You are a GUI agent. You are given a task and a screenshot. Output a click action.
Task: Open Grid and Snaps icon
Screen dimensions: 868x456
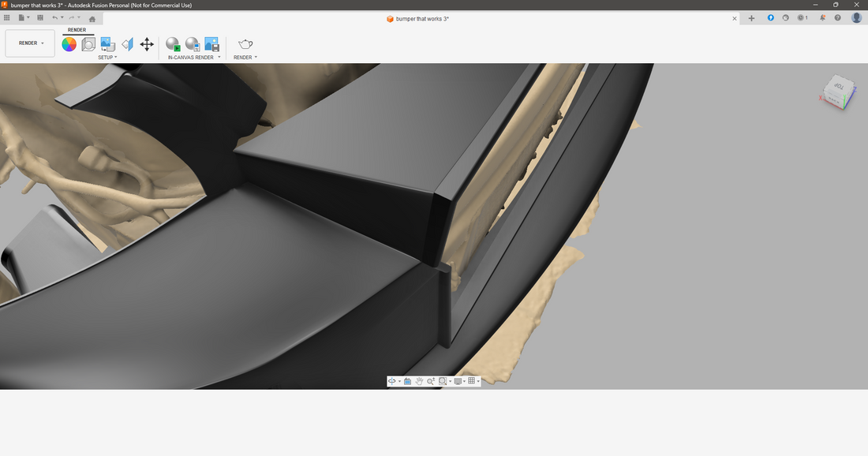(x=472, y=381)
